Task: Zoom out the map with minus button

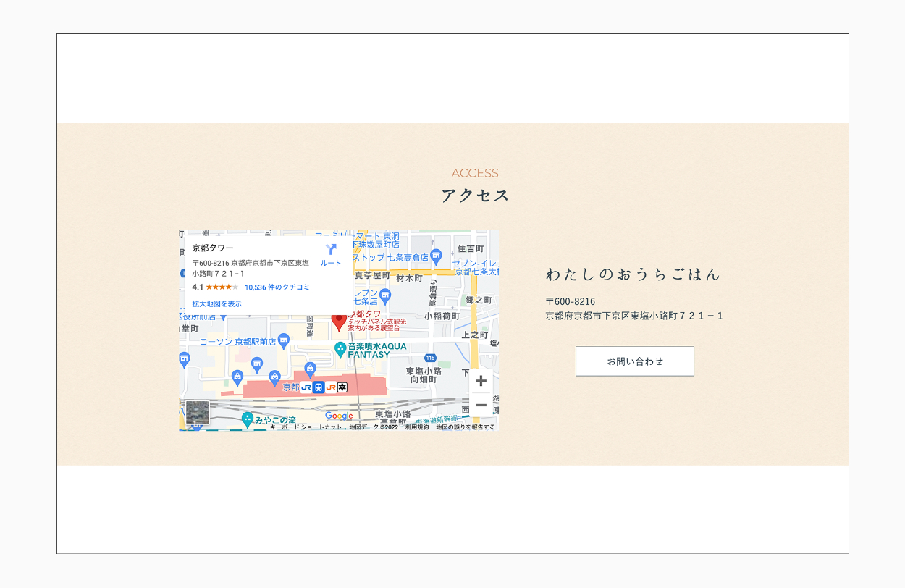Action: [x=481, y=405]
